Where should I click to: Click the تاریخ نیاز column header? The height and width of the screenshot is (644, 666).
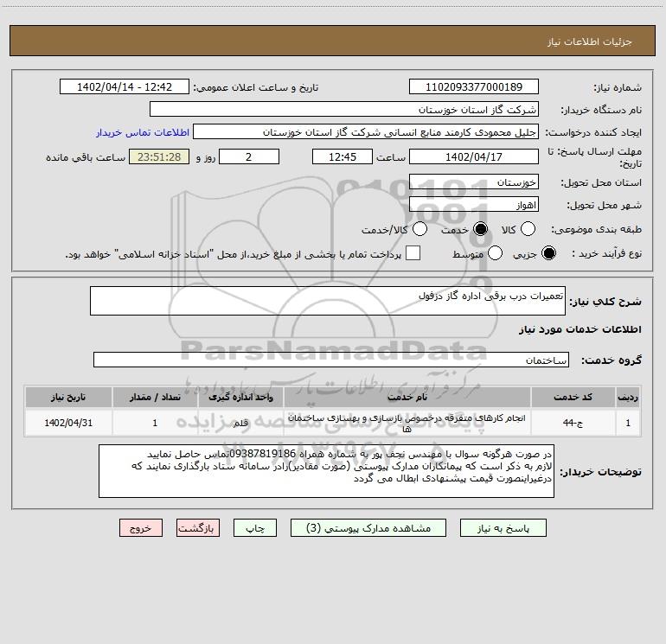point(68,398)
